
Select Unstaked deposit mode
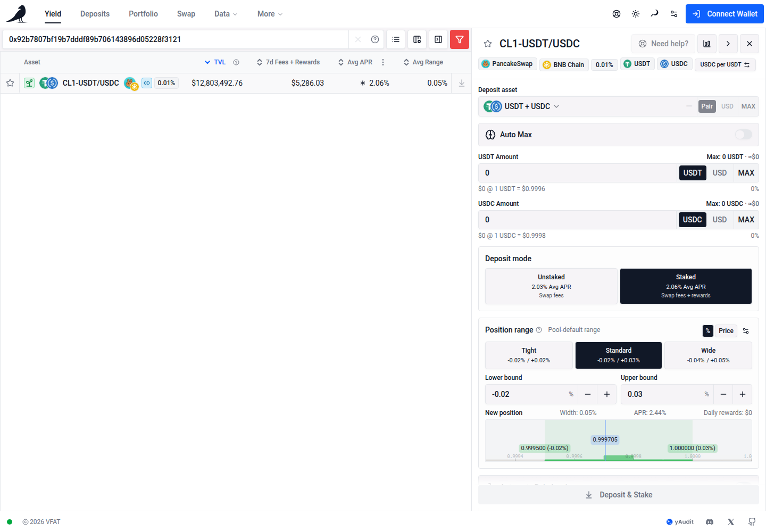pyautogui.click(x=551, y=286)
